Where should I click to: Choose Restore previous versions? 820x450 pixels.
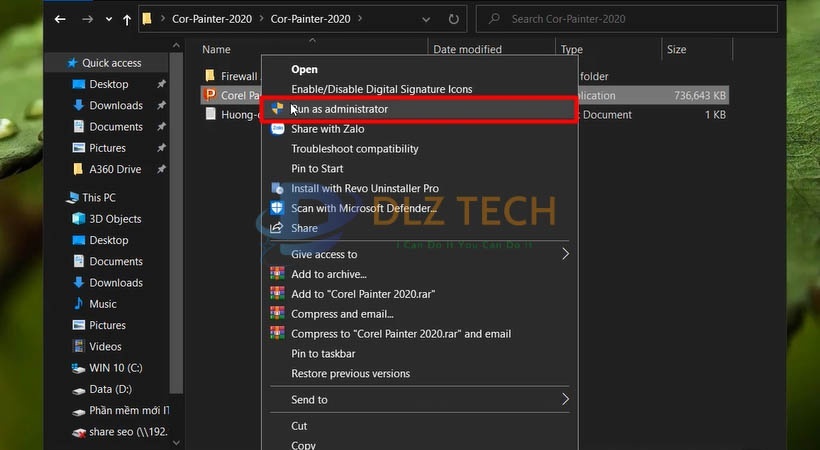point(350,374)
